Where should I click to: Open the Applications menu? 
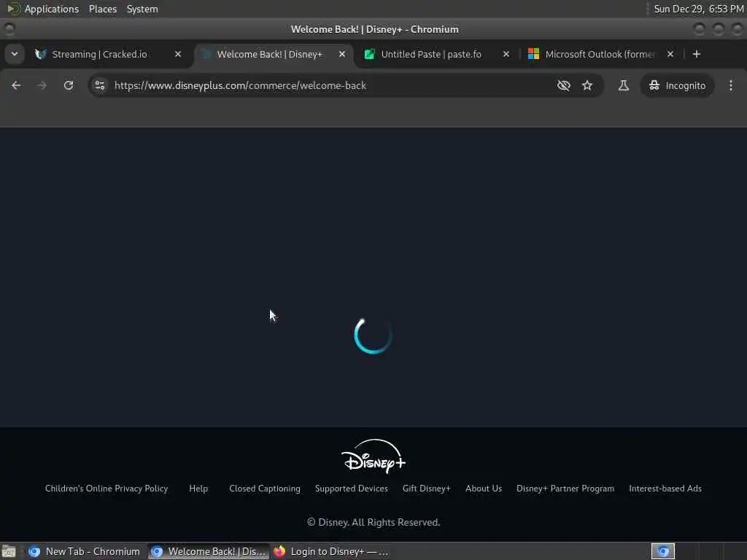pyautogui.click(x=52, y=9)
